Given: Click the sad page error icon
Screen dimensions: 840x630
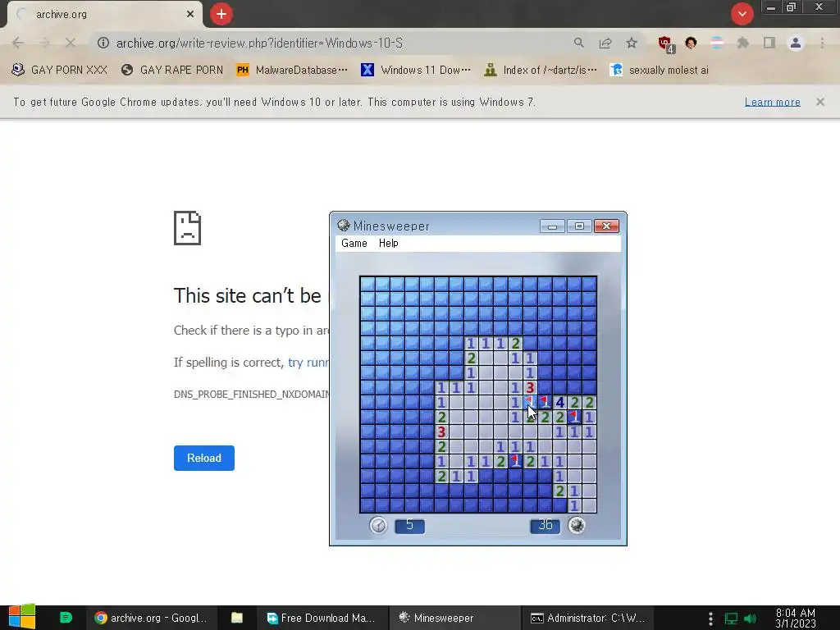Looking at the screenshot, I should 188,228.
